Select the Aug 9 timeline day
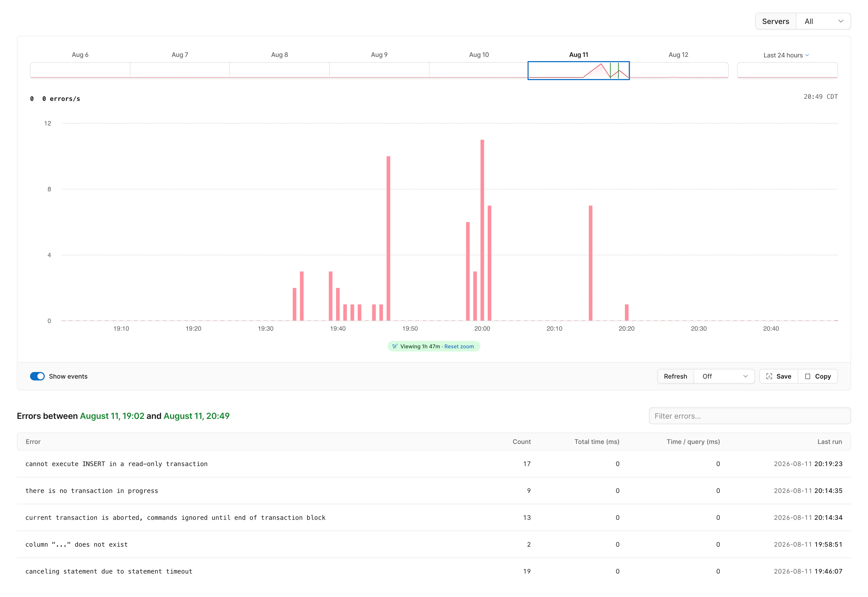Image resolution: width=868 pixels, height=597 pixels. [379, 70]
